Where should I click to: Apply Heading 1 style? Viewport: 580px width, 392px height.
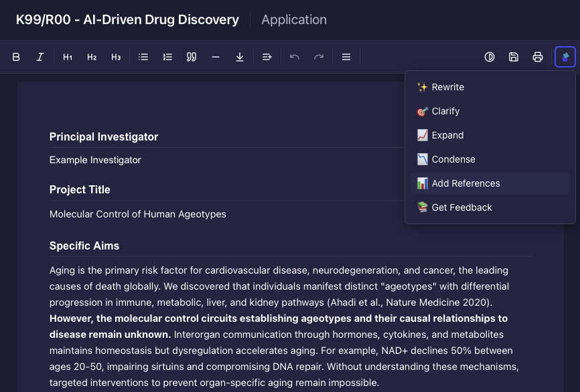68,57
